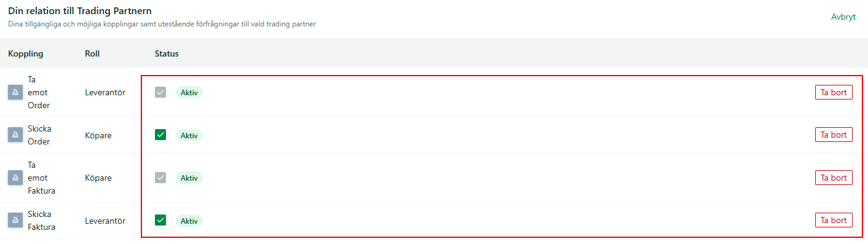Click the Status column header

coord(167,53)
